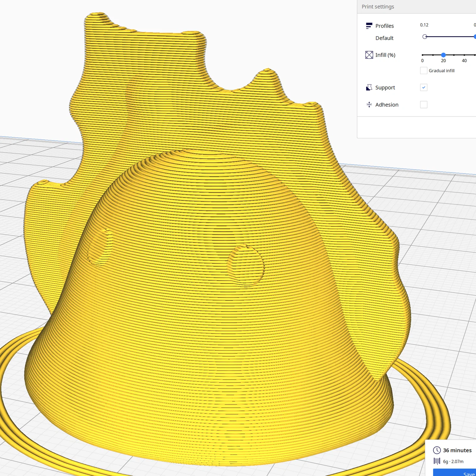Uncheck the Support checkbox
This screenshot has height=476, width=476.
pos(424,87)
